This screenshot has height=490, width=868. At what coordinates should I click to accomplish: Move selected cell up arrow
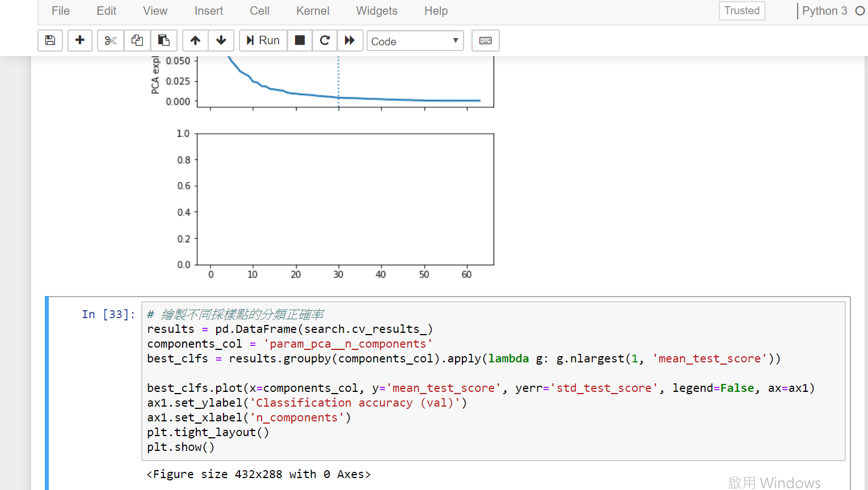point(195,40)
